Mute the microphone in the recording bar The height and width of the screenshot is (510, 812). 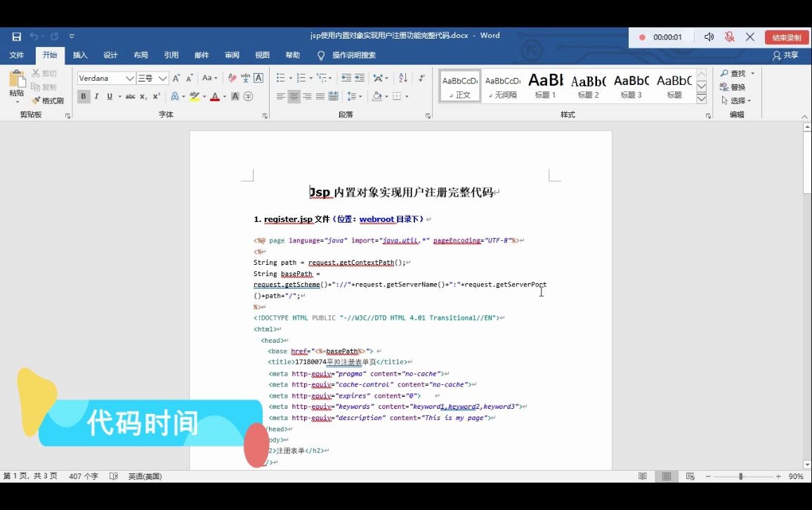click(731, 37)
